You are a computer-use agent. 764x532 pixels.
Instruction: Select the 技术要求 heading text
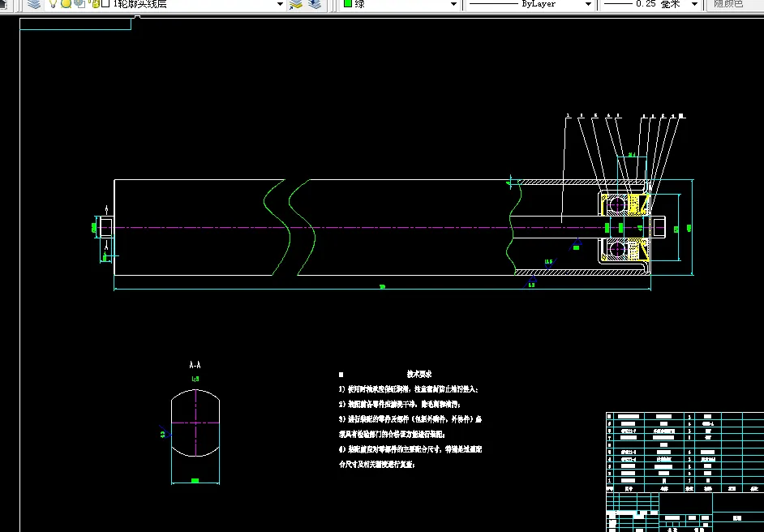pyautogui.click(x=418, y=375)
